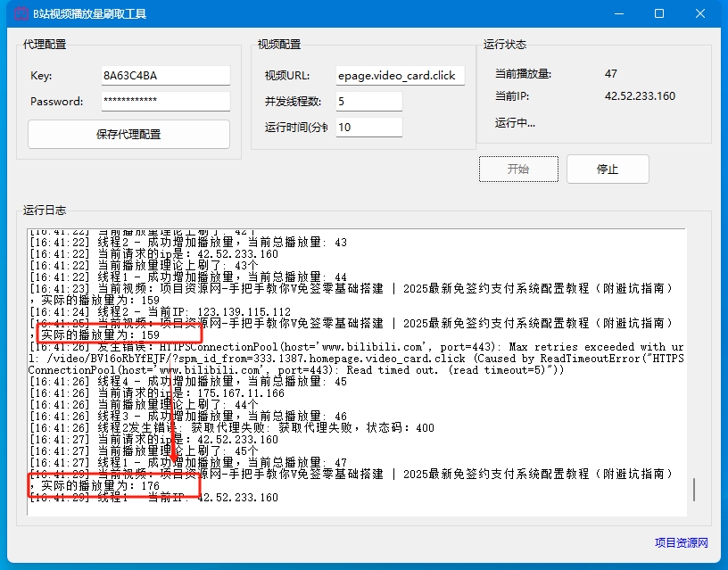Click log line 当前总播放量: 46

click(188, 417)
